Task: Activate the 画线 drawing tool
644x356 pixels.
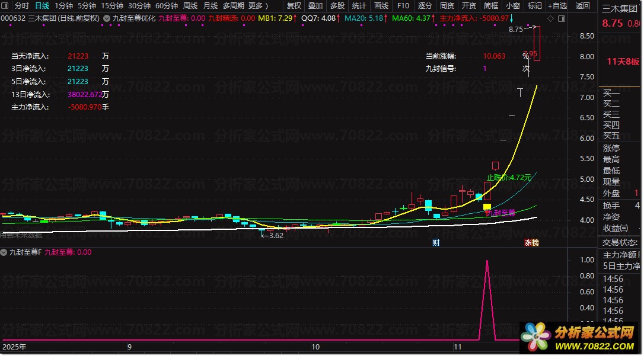Action: tap(381, 6)
